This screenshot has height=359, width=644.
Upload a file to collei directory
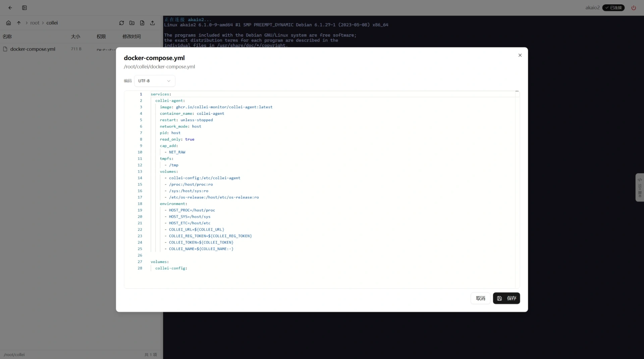[153, 23]
